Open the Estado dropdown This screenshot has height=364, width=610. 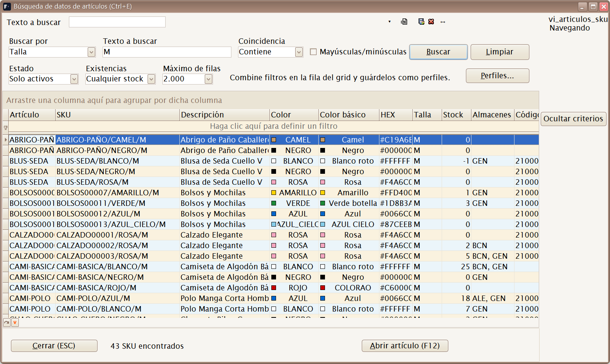74,79
